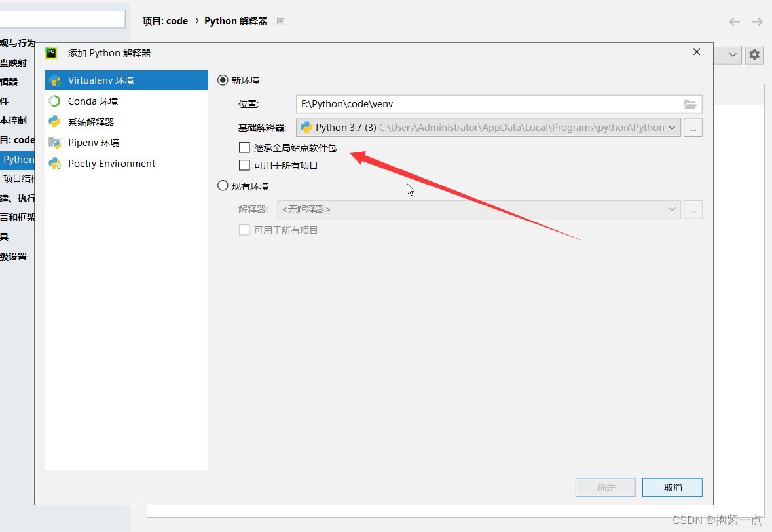Click the forward arrow in settings window
The height and width of the screenshot is (532, 772).
[x=757, y=22]
